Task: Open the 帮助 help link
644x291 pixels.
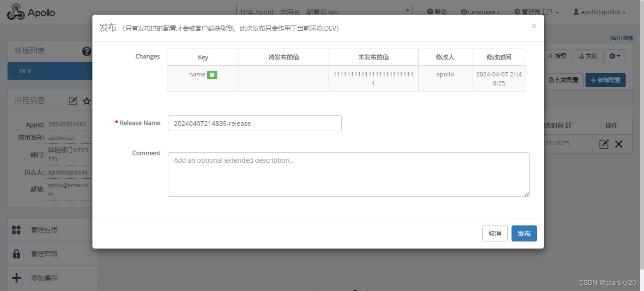Action: click(x=437, y=12)
